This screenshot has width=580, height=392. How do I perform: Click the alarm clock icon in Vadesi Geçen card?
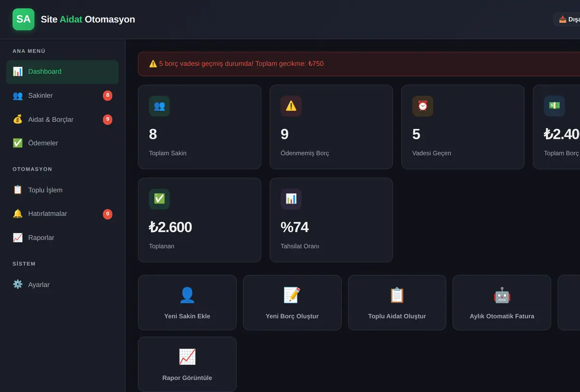(423, 106)
